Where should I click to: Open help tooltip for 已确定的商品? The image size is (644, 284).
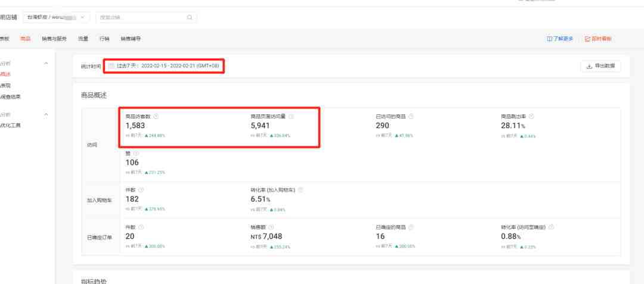coord(411,227)
